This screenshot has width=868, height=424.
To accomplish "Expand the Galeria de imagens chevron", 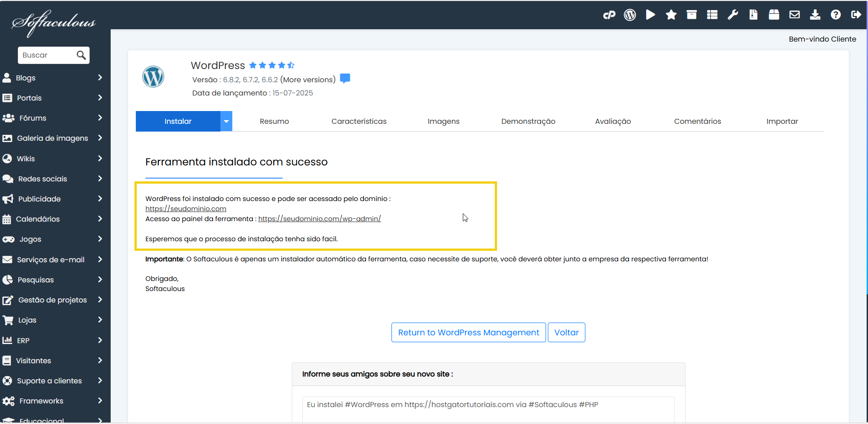I will coord(100,138).
